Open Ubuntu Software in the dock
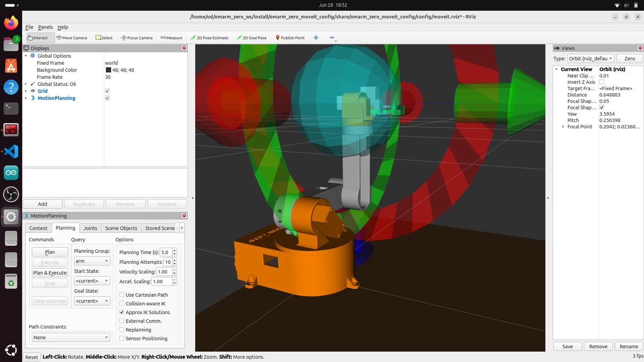Image resolution: width=644 pixels, height=362 pixels. [x=11, y=66]
